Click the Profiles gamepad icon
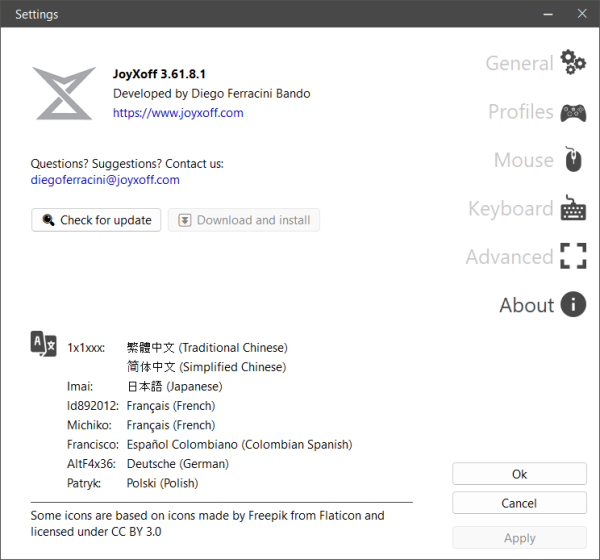 tap(573, 113)
